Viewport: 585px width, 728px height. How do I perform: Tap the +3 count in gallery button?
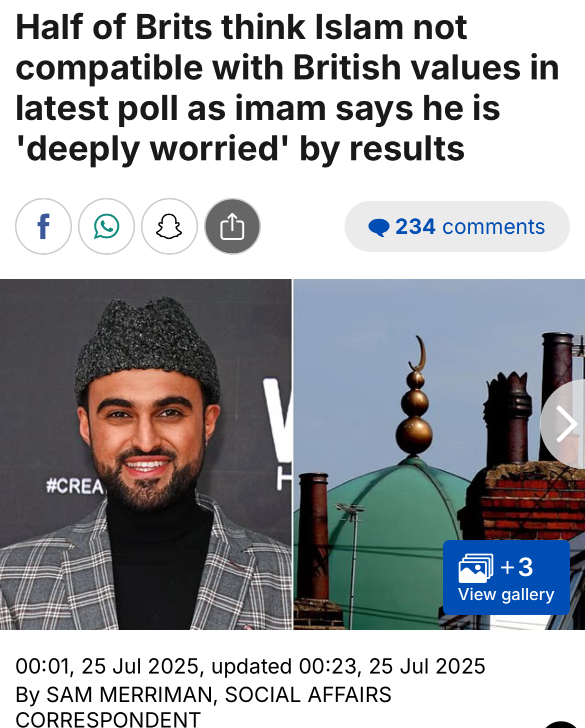click(517, 567)
